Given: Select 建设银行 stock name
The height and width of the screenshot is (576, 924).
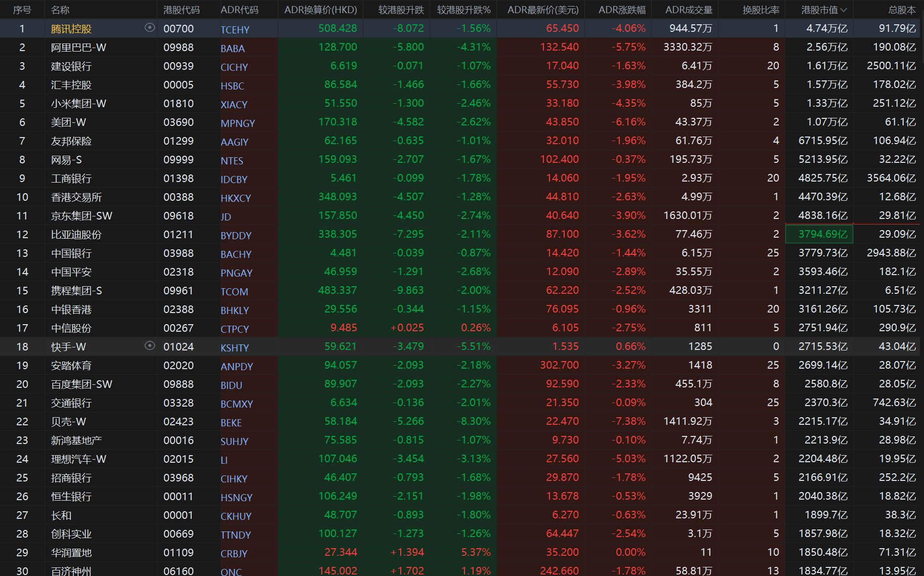Looking at the screenshot, I should click(x=71, y=66).
